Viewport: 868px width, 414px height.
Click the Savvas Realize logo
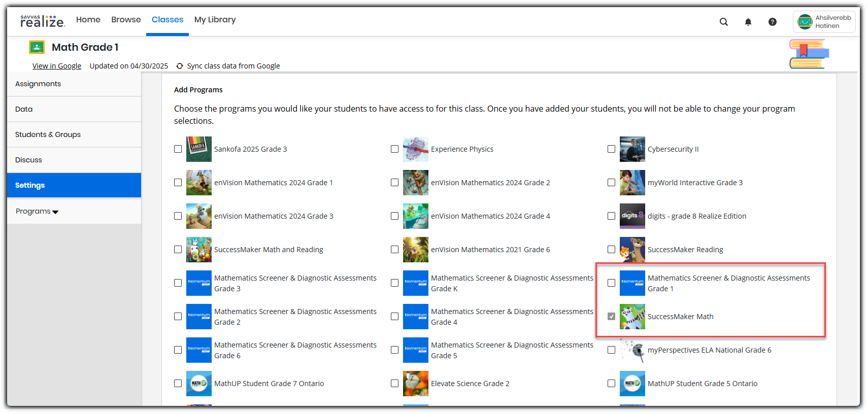pos(43,21)
